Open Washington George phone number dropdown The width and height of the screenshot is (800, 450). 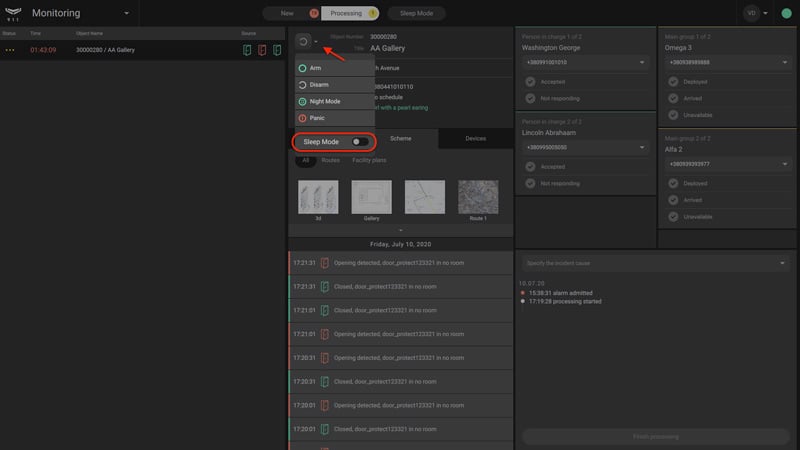point(585,62)
